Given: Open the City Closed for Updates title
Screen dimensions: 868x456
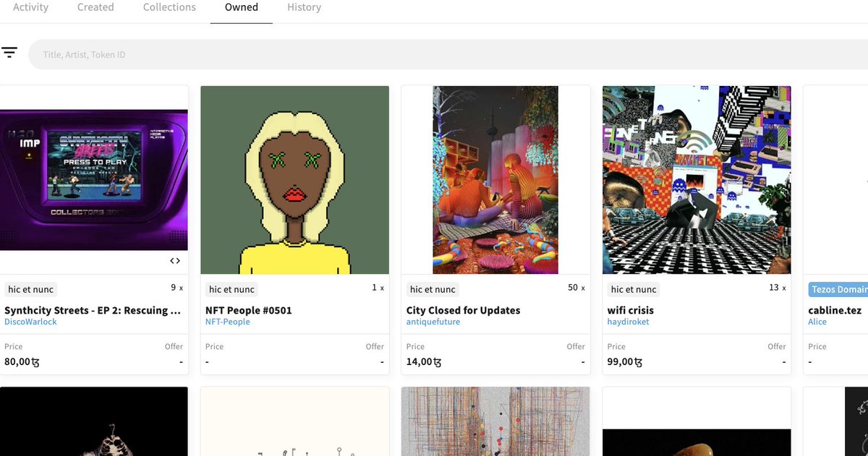Looking at the screenshot, I should coord(463,310).
